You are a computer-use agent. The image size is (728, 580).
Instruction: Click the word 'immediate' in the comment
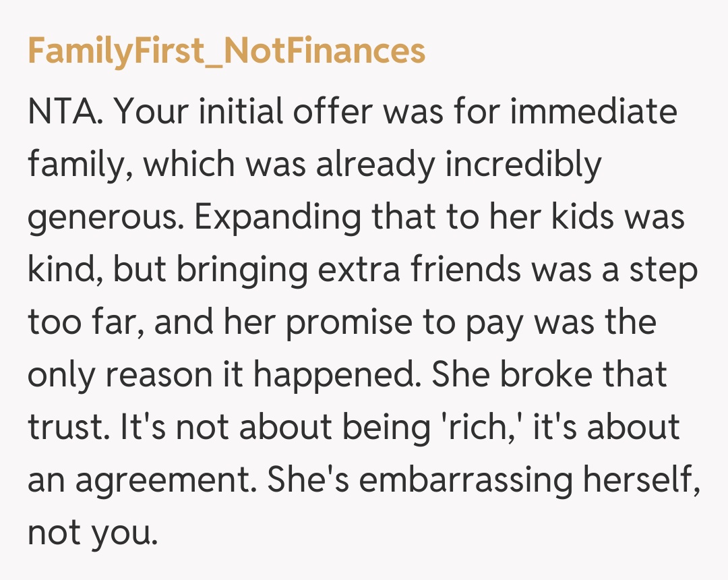click(x=593, y=111)
